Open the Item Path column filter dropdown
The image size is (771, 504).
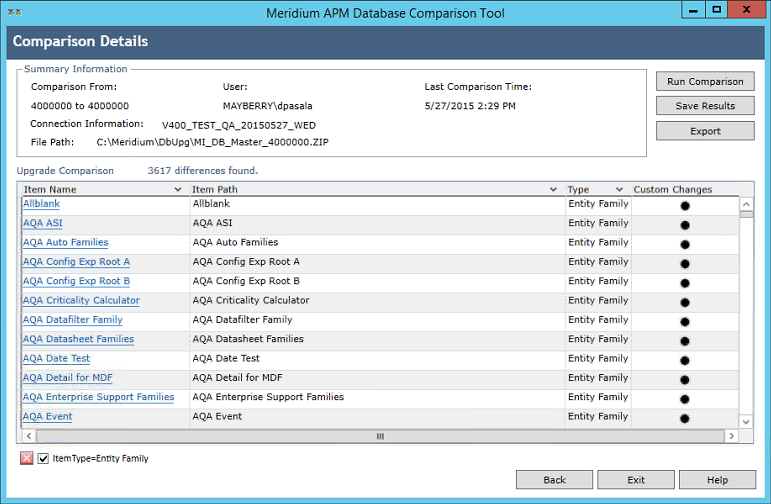[553, 189]
